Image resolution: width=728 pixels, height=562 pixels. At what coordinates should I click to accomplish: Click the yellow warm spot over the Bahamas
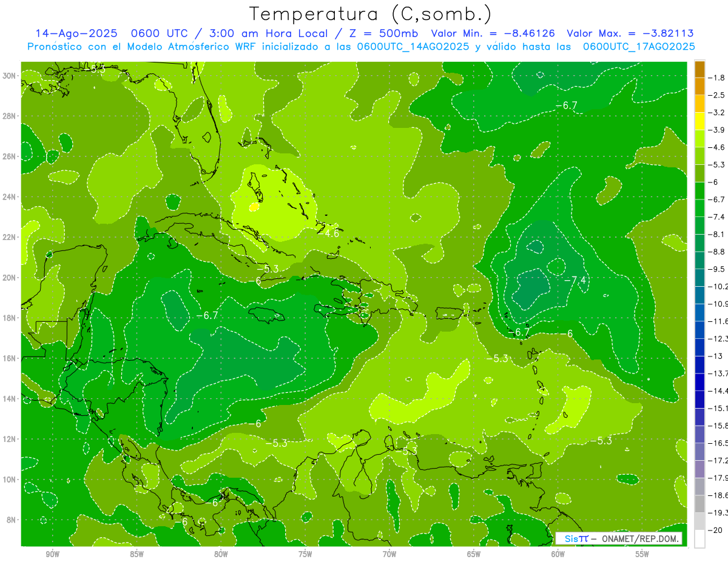254,207
